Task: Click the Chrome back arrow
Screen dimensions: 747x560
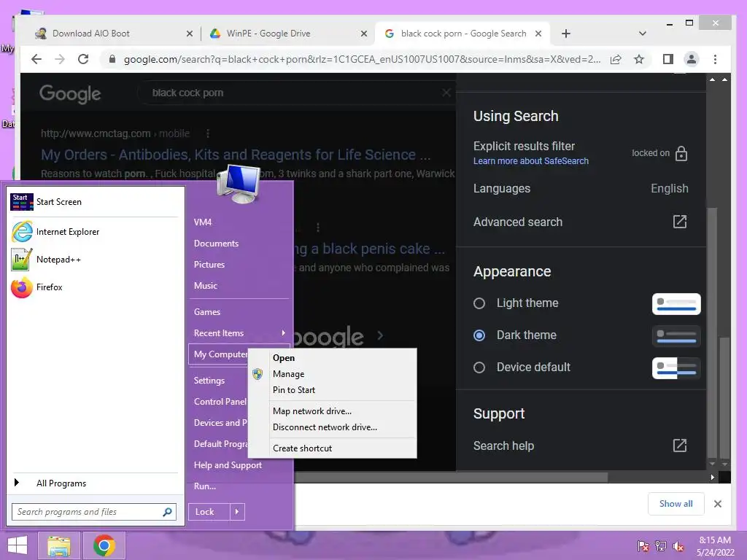Action: point(36,59)
